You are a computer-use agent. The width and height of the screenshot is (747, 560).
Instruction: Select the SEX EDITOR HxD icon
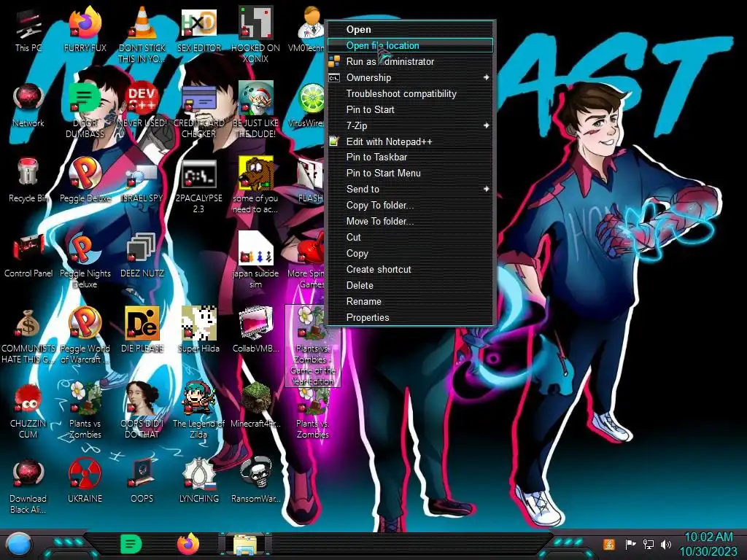pos(199,31)
